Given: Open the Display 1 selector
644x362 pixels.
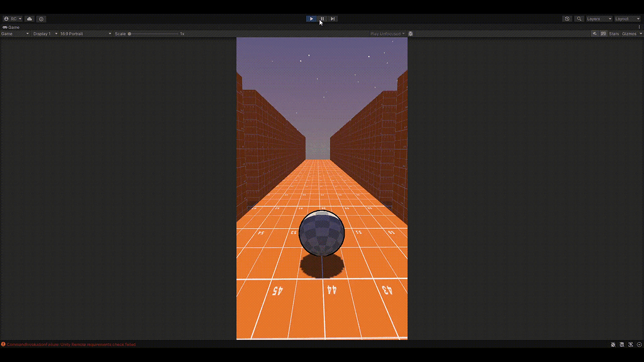Looking at the screenshot, I should [45, 33].
